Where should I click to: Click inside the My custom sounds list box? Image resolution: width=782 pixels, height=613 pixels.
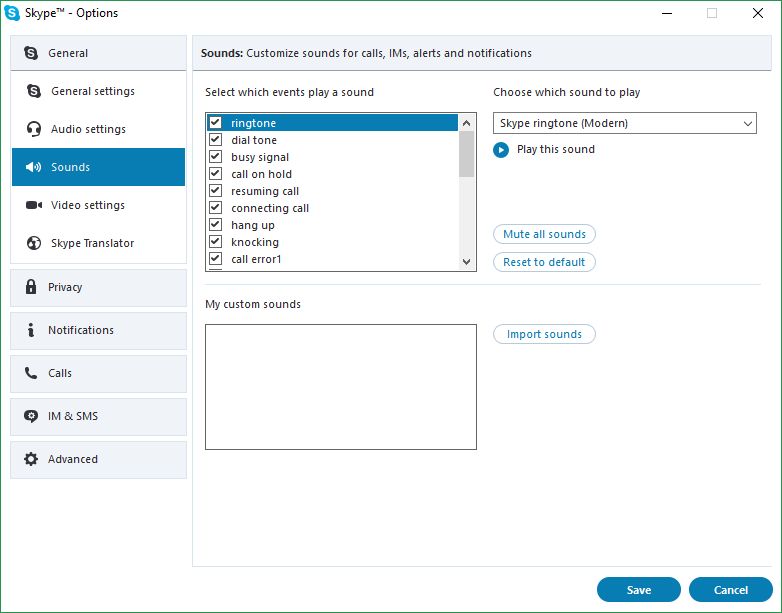(341, 387)
